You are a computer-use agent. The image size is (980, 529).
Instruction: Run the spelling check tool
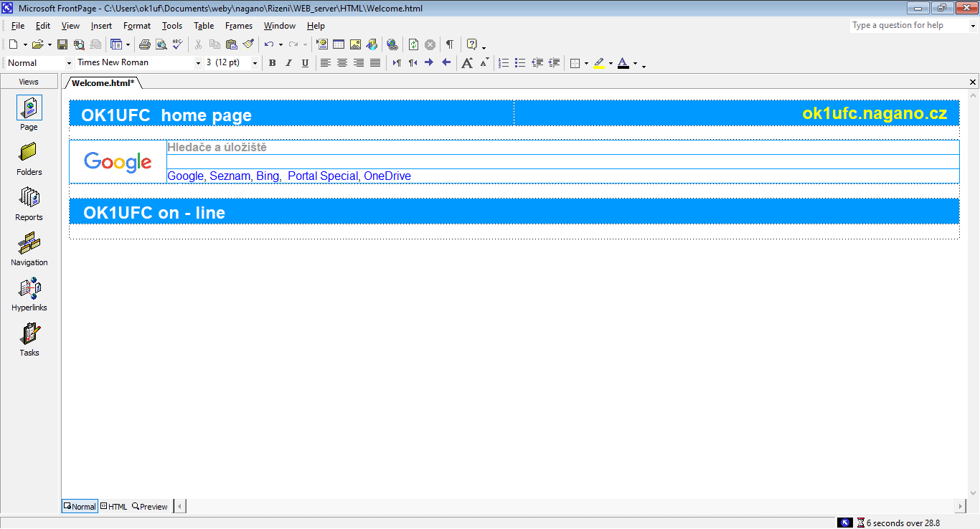coord(177,44)
